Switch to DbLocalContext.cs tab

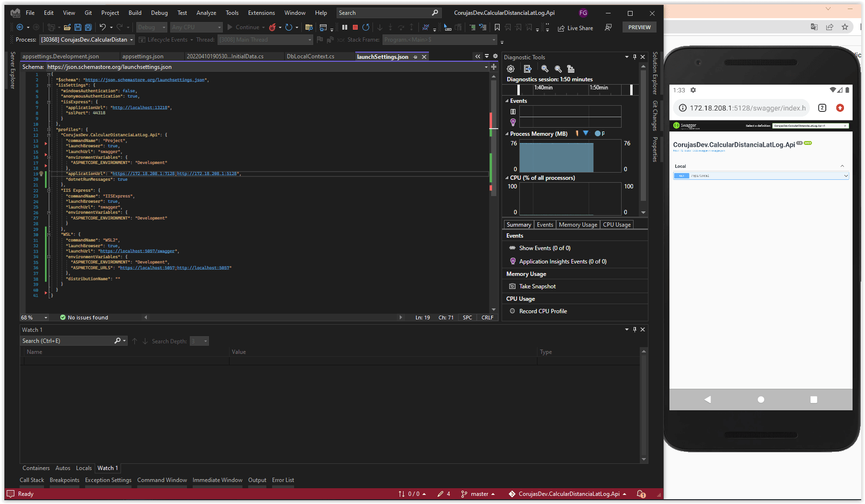click(x=310, y=56)
